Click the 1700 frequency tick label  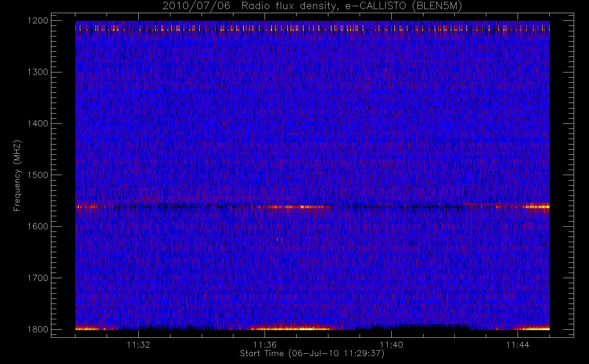click(x=37, y=278)
